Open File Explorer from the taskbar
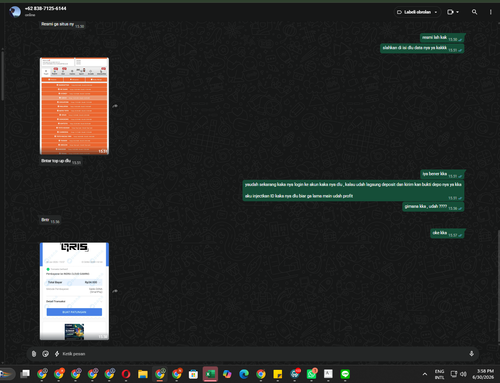This screenshot has height=383, width=500. [x=143, y=374]
